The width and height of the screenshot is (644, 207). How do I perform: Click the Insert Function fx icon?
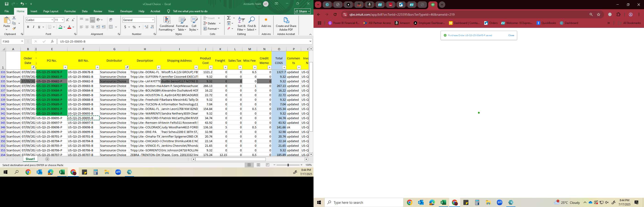click(x=52, y=41)
